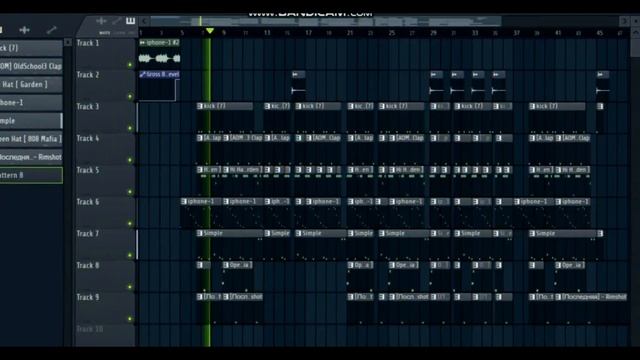Mute Track 8 using its green dot

click(130, 287)
